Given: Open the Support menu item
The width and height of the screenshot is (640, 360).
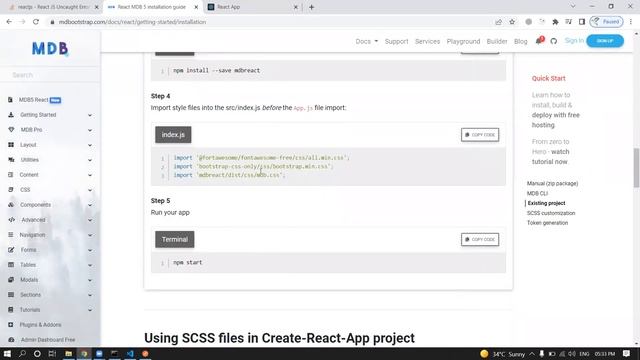Looking at the screenshot, I should tap(396, 41).
